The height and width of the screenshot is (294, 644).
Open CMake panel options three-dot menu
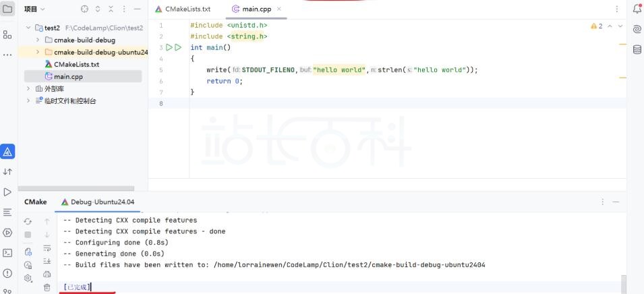602,202
